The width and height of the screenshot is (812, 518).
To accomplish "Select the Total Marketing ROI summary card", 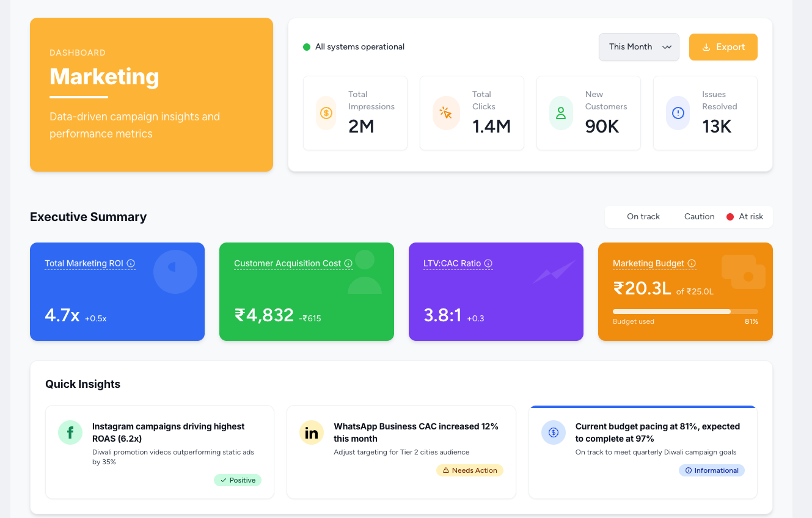I will coord(117,291).
